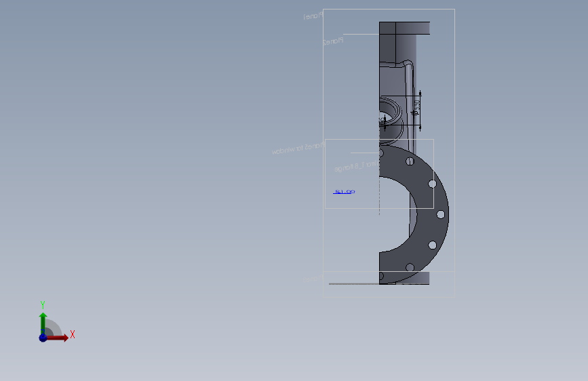This screenshot has width=588, height=381.
Task: Select the mirrored Plane1 label
Action: coord(313,16)
